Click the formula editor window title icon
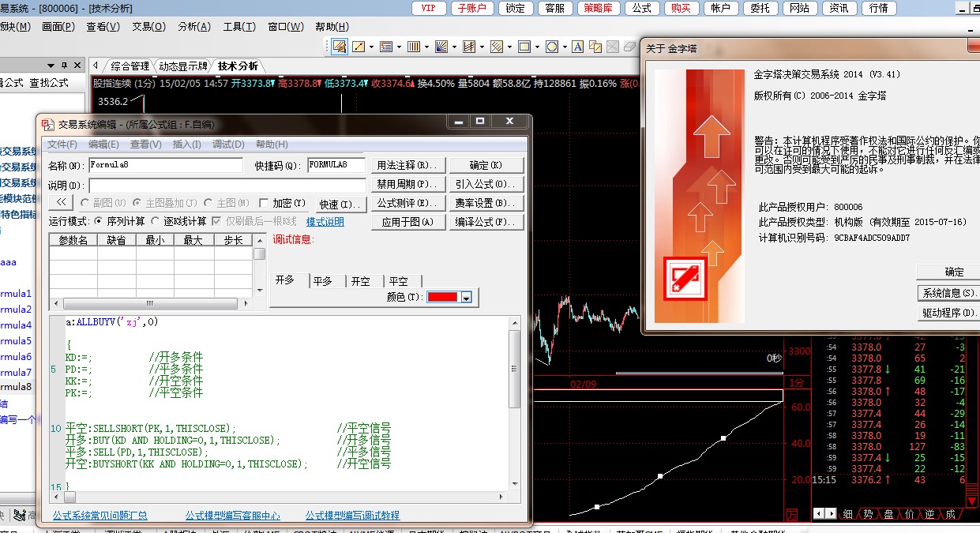The image size is (980, 533). [x=48, y=123]
